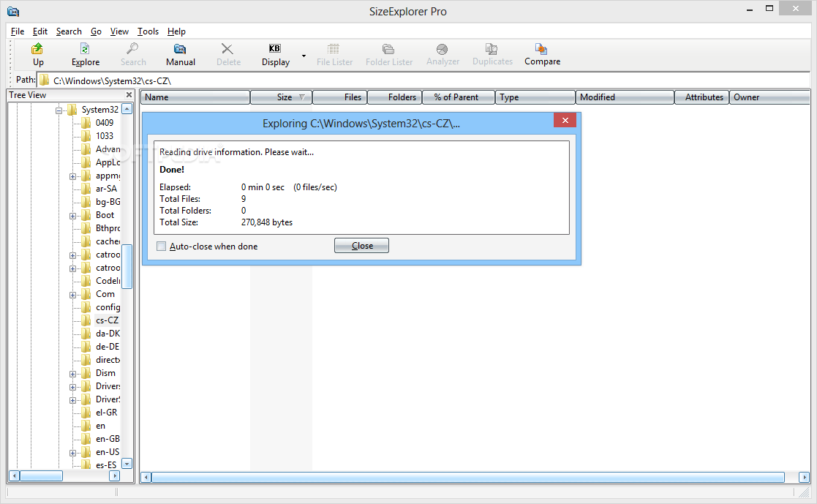Sort by Folders column header
This screenshot has height=504, width=817.
[x=395, y=97]
